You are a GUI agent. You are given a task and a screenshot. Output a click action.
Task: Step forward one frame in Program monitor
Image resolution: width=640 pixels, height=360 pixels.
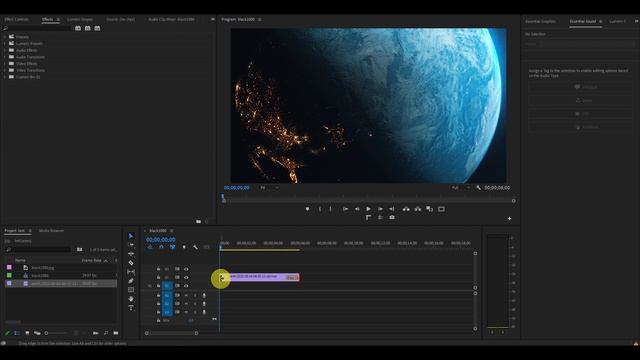380,209
